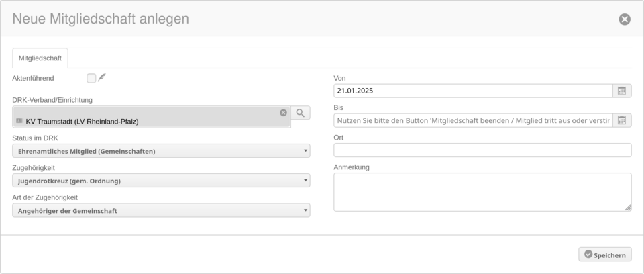This screenshot has height=274, width=644.
Task: Expand the Art der Zugehörigkeit dropdown
Action: pos(161,210)
